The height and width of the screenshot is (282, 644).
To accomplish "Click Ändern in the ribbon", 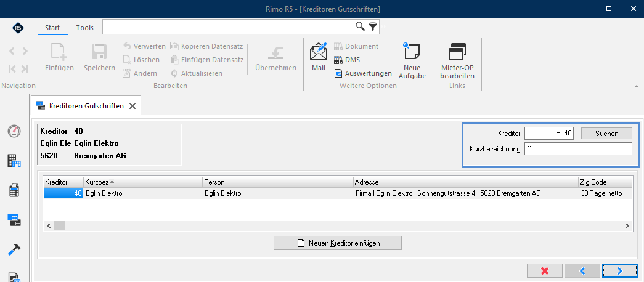I will pyautogui.click(x=140, y=73).
